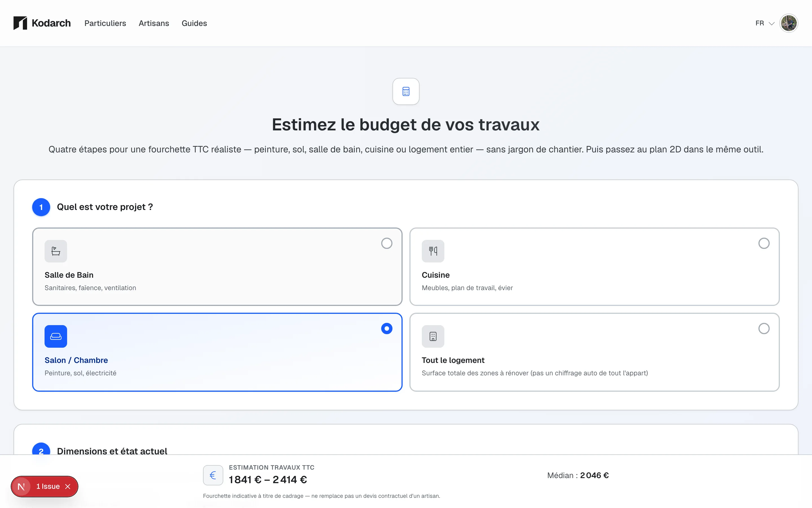Select the Tout le logement radio button
This screenshot has height=508, width=812.
click(764, 329)
